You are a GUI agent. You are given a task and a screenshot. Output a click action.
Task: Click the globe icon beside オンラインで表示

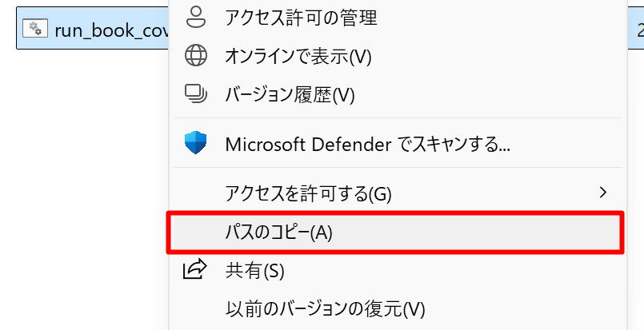[195, 57]
